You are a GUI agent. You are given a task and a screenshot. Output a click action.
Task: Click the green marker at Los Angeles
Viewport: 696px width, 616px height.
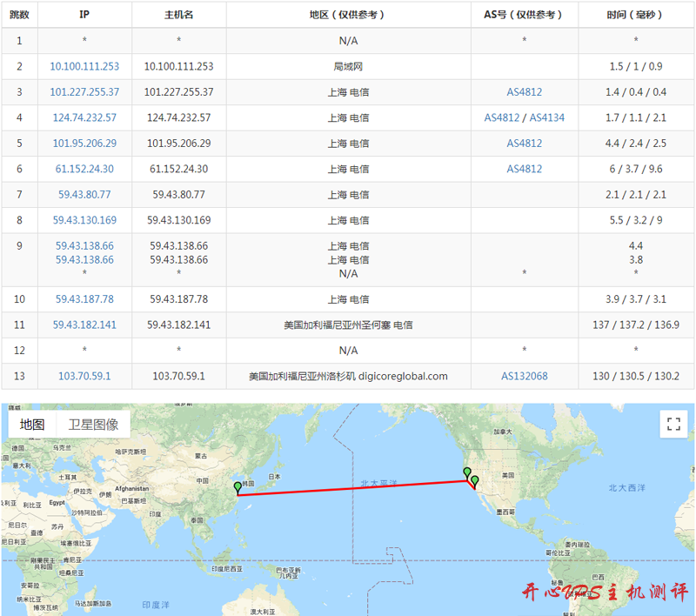474,481
